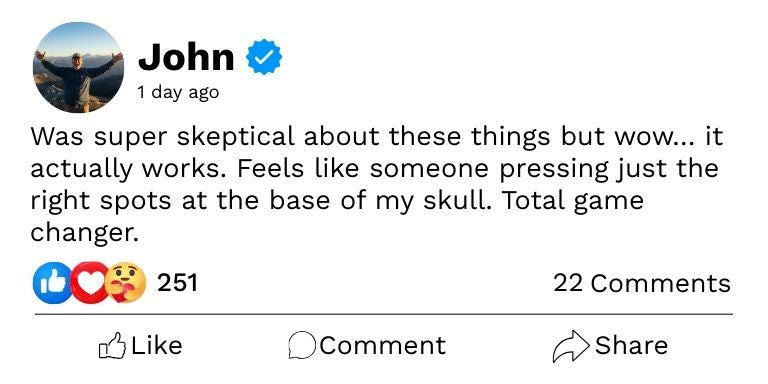Select the Comment text label
The image size is (768, 384).
[x=383, y=345]
